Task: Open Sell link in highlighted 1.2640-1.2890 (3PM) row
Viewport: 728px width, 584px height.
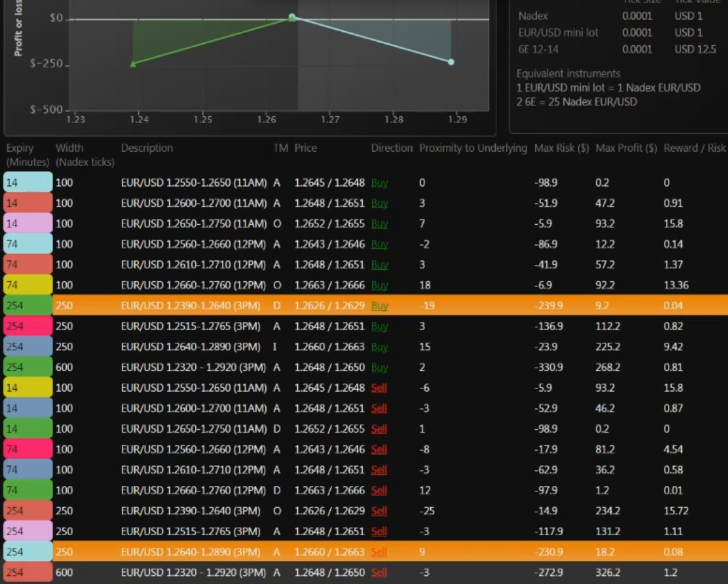Action: pyautogui.click(x=379, y=552)
